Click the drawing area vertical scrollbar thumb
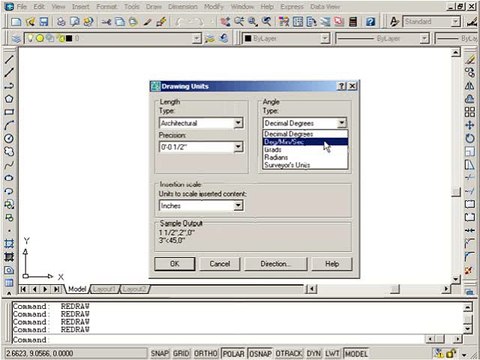The height and width of the screenshot is (360, 480). (x=456, y=192)
